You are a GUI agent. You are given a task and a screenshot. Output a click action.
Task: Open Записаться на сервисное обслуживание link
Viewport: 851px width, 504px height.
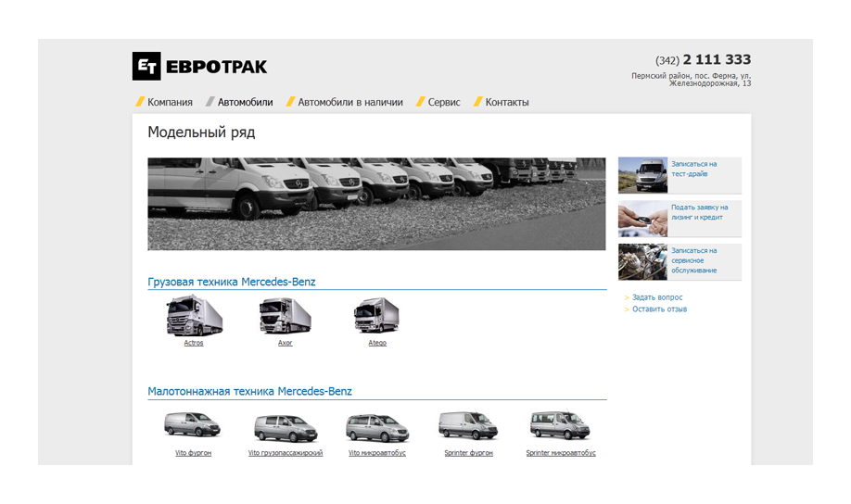tap(693, 260)
